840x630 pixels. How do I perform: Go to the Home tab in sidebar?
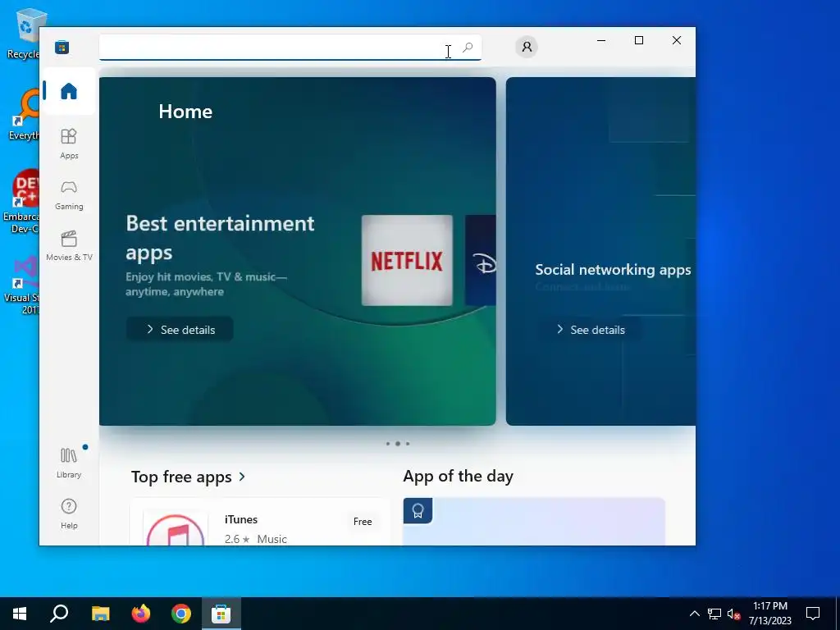[69, 91]
